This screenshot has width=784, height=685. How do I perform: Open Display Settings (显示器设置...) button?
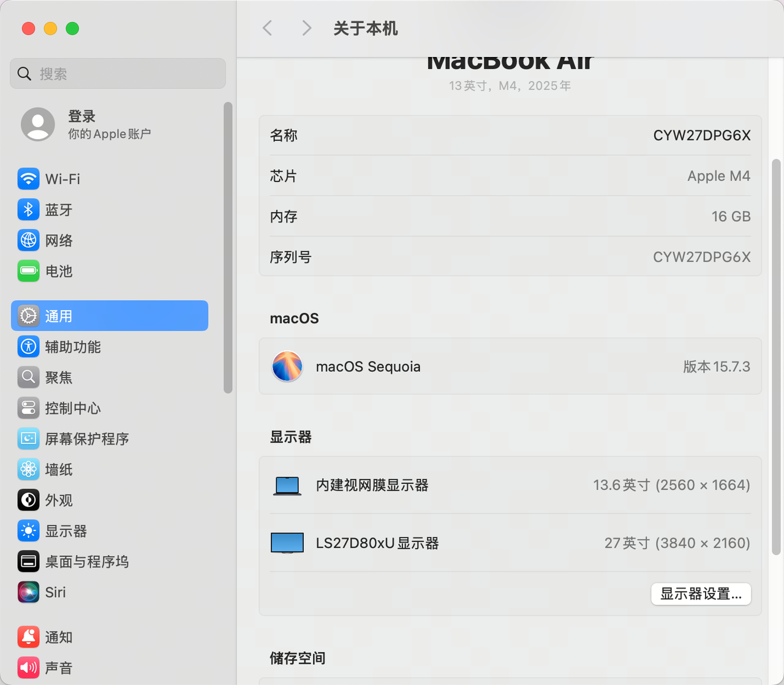coord(701,594)
